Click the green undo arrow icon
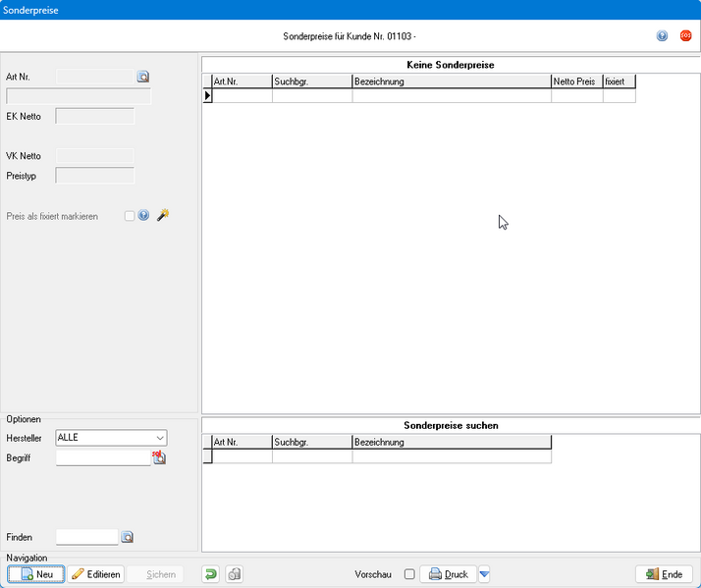 click(210, 574)
